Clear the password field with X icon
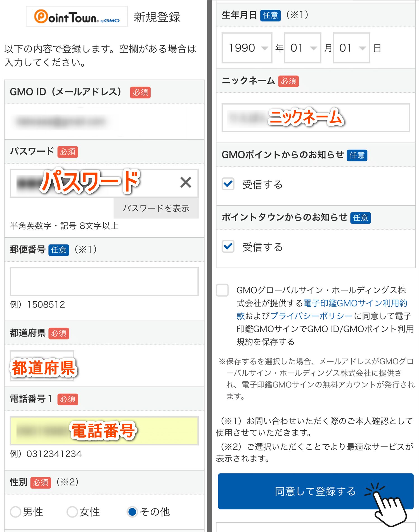Screen dimensions: 419x532 point(186,182)
